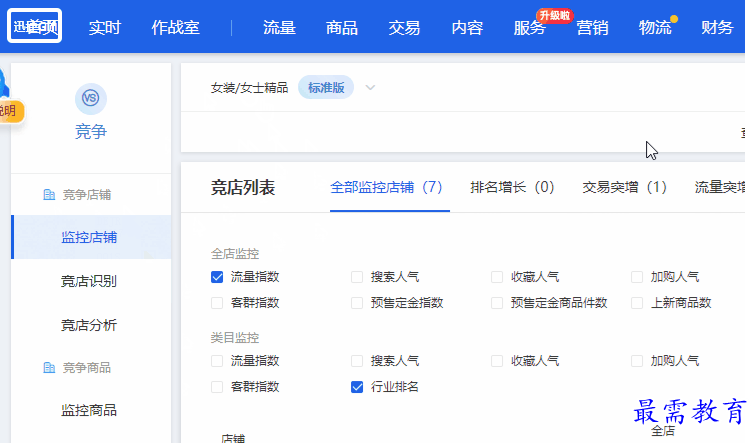Go to 监控商品 in the sidebar
This screenshot has height=443, width=755.
[x=89, y=410]
